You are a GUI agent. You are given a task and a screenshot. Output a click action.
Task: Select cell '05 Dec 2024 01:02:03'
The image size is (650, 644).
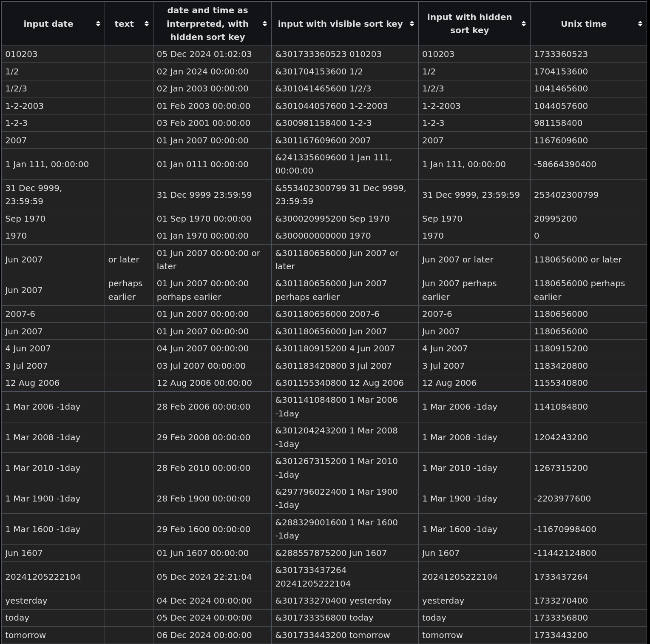coord(212,54)
